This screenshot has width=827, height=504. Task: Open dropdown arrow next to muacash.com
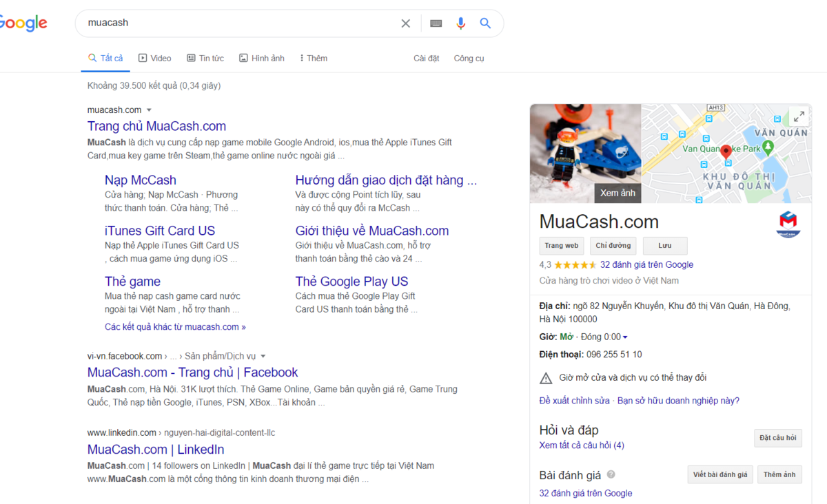tap(149, 110)
